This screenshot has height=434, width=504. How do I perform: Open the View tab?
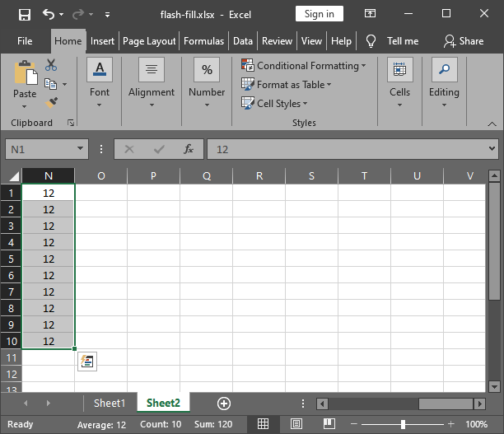(311, 41)
